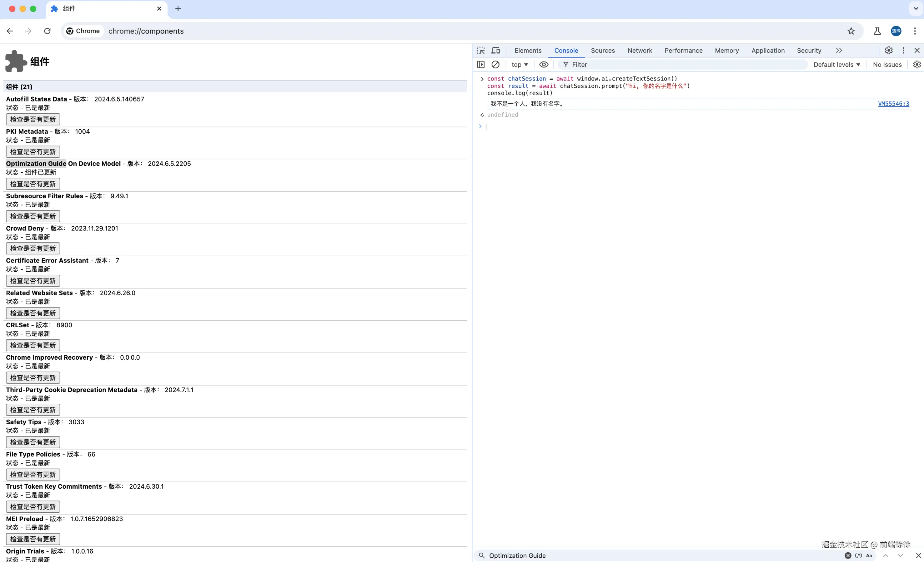Screen dimensions: 924x562
Task: Open the Chrome Labs flask icon
Action: point(877,31)
